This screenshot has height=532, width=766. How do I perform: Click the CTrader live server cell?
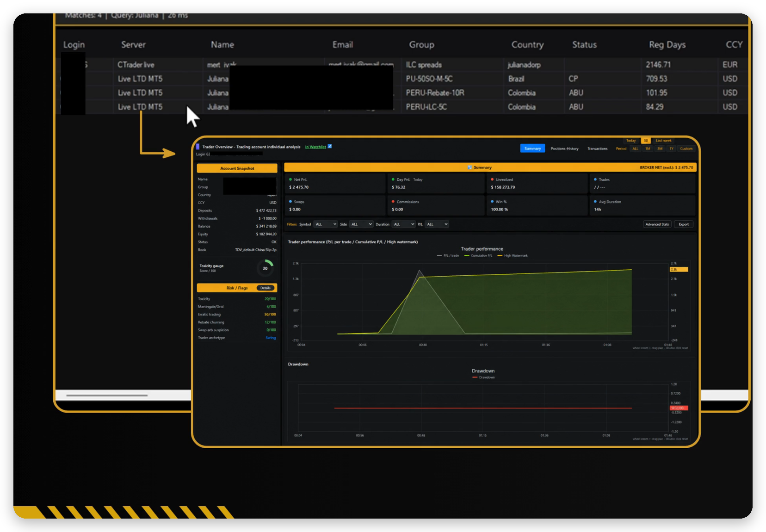pos(136,65)
